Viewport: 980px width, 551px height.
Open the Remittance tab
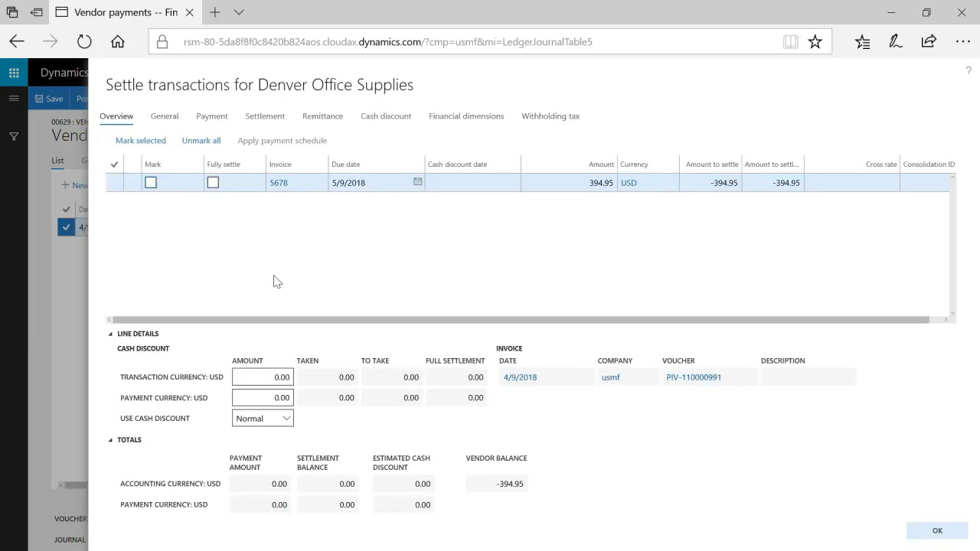pos(322,116)
